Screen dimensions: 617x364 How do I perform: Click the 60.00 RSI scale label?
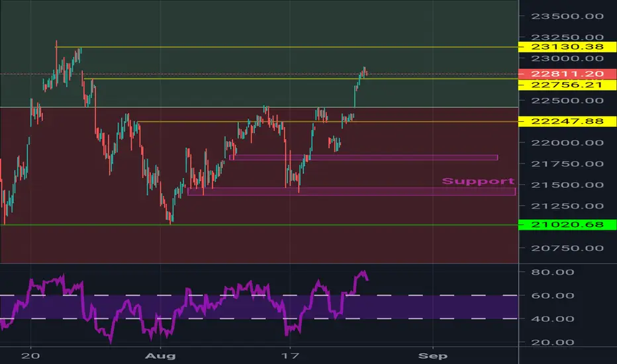point(553,296)
